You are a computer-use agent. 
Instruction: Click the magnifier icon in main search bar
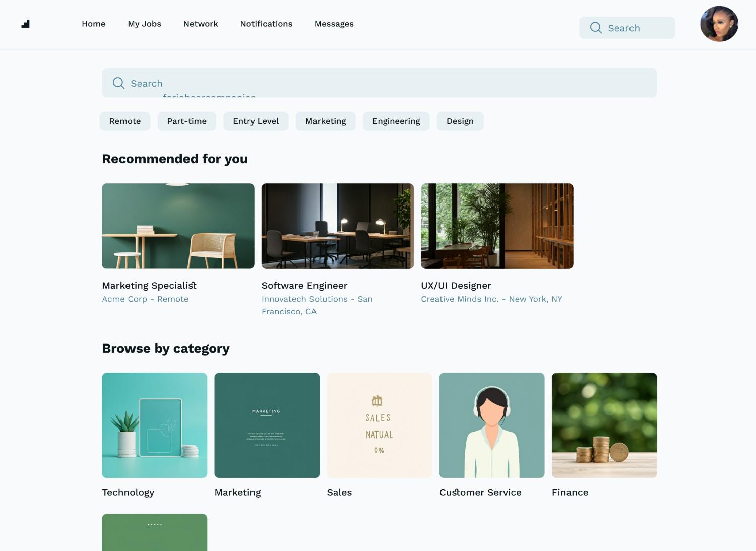point(118,83)
